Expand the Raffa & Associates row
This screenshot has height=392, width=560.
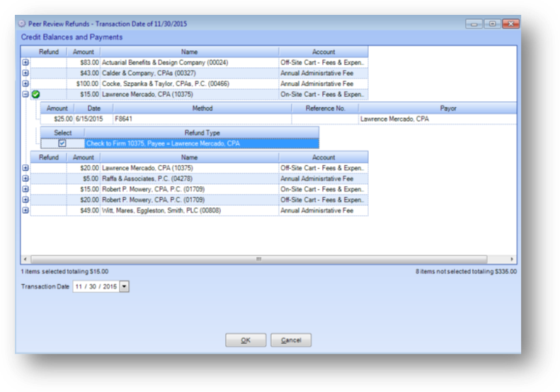click(25, 178)
